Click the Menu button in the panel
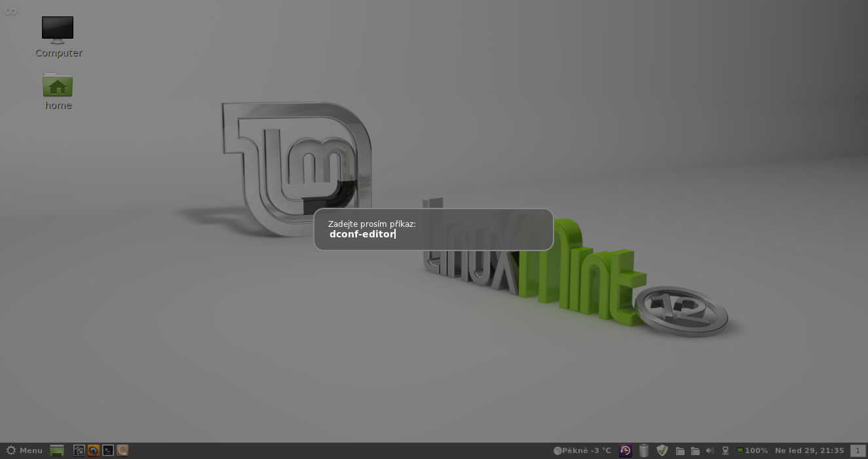Viewport: 868px width, 459px height. pos(24,450)
